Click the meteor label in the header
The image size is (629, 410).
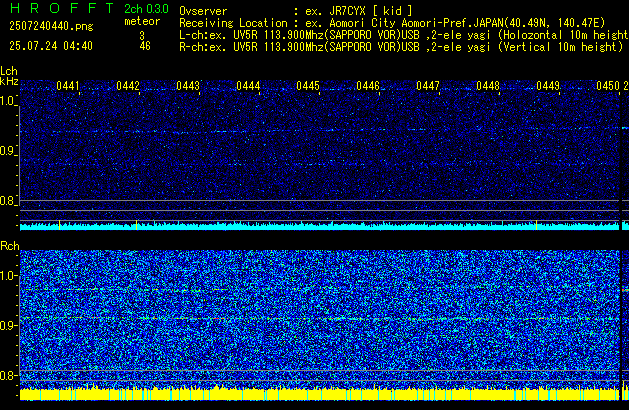tap(142, 21)
